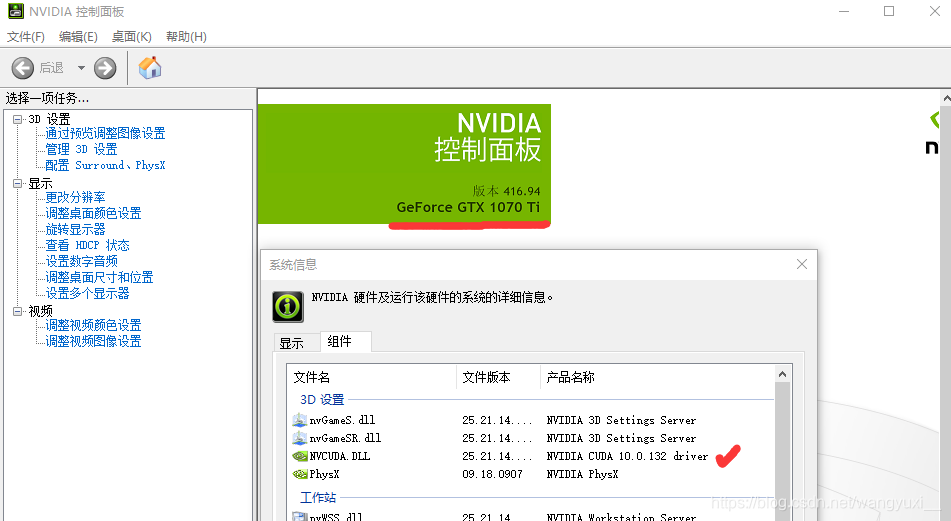Click the Back arrow toolbar button
This screenshot has height=521, width=951.
(22, 68)
